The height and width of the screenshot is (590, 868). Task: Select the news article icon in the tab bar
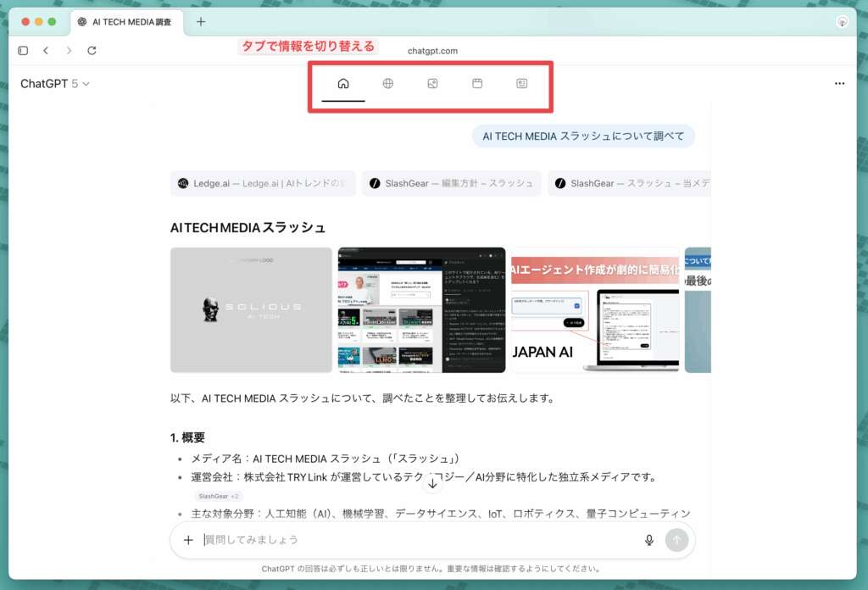coord(521,83)
